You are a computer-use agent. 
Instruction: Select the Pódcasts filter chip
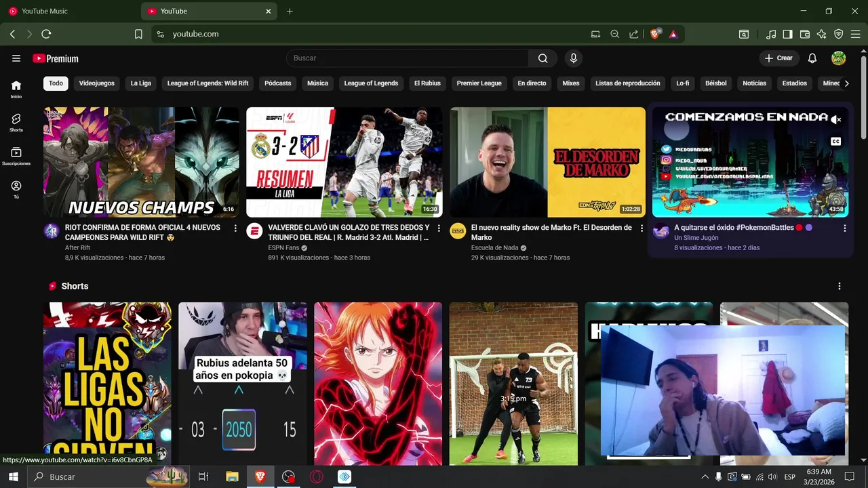(277, 83)
